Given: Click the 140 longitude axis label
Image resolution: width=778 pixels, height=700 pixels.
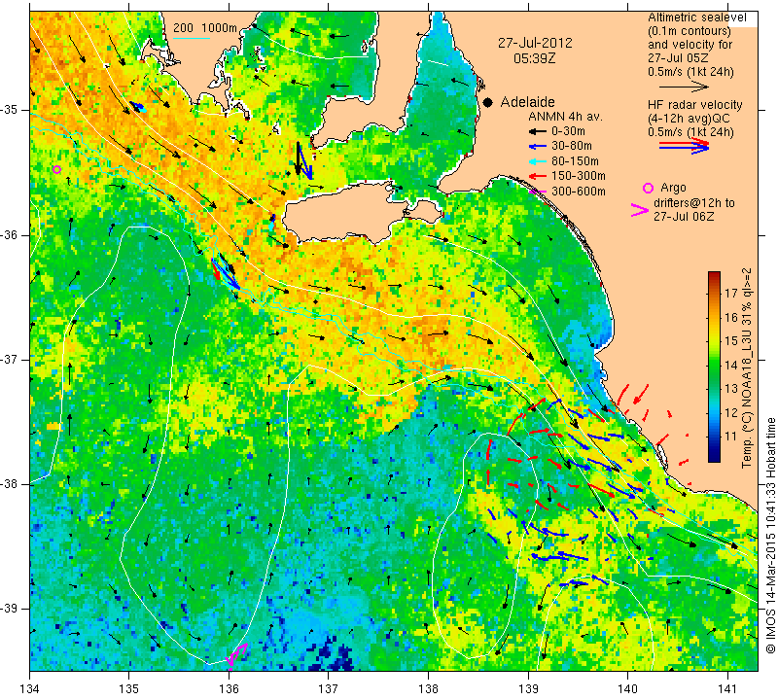Looking at the screenshot, I should click(x=627, y=689).
